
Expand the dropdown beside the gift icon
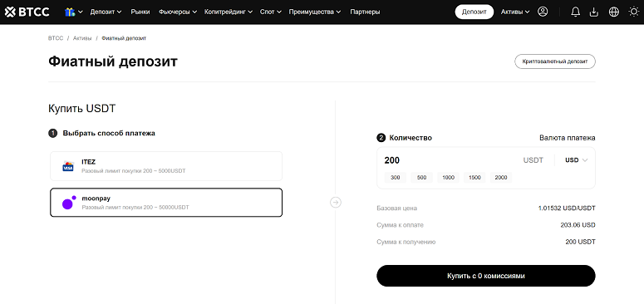pos(80,12)
